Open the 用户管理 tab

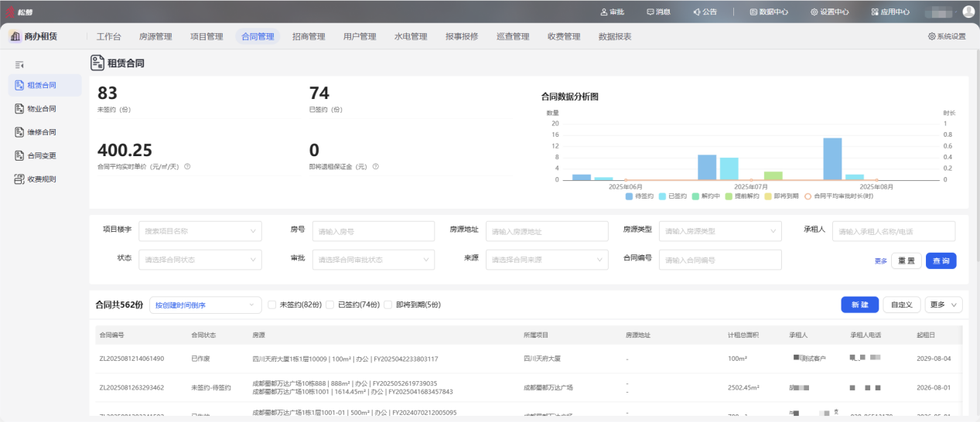tap(360, 36)
